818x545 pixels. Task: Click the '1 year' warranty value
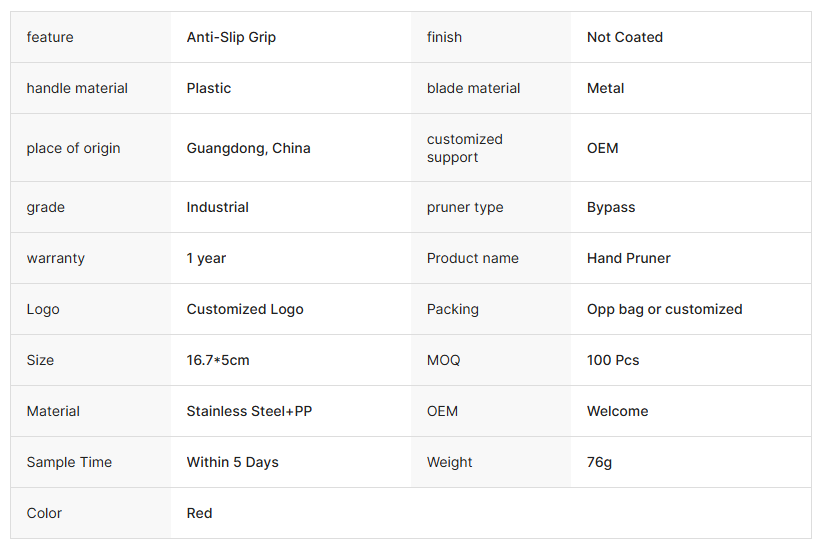[206, 258]
